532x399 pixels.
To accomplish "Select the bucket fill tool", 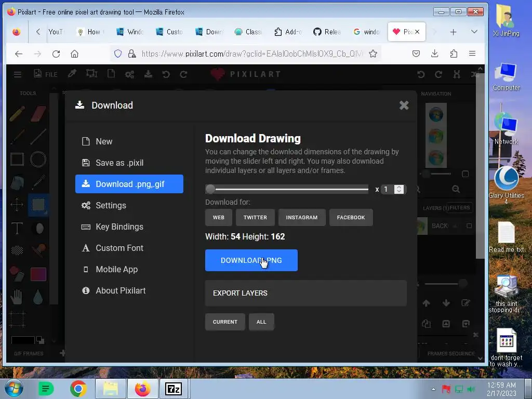I will point(17,182).
